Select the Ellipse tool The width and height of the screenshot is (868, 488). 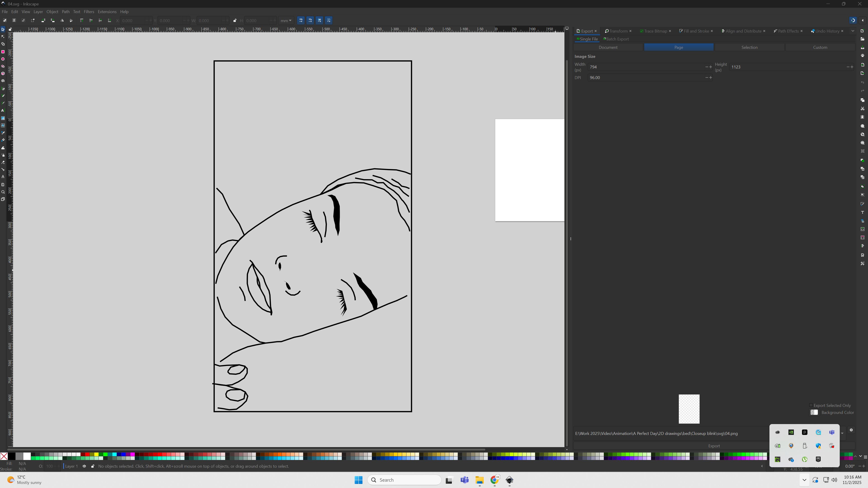[3, 59]
